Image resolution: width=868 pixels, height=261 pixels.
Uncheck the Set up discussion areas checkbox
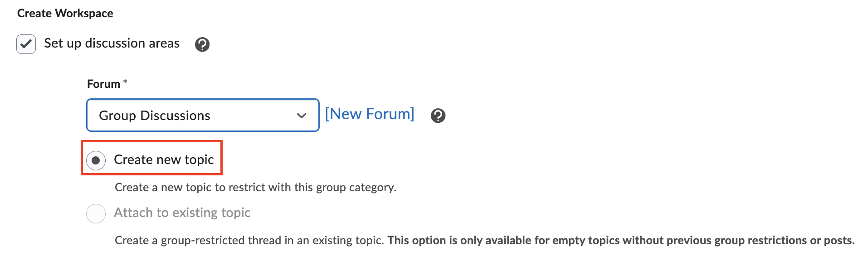point(26,44)
